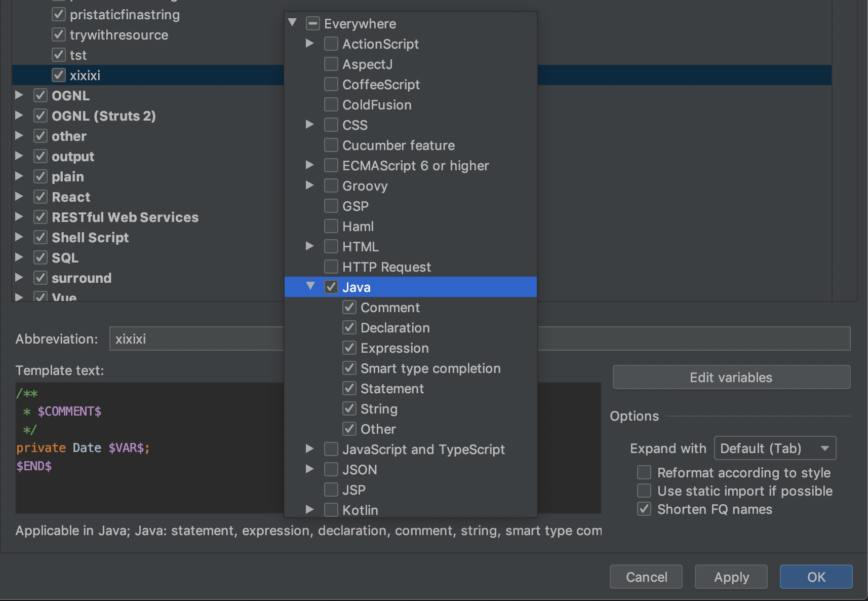Uncheck the Java context checkbox
The height and width of the screenshot is (601, 868).
pyautogui.click(x=331, y=287)
